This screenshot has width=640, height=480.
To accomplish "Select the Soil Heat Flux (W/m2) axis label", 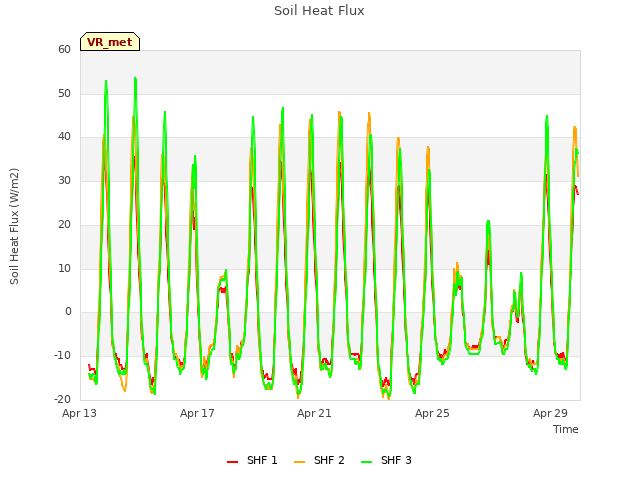I will click(14, 226).
